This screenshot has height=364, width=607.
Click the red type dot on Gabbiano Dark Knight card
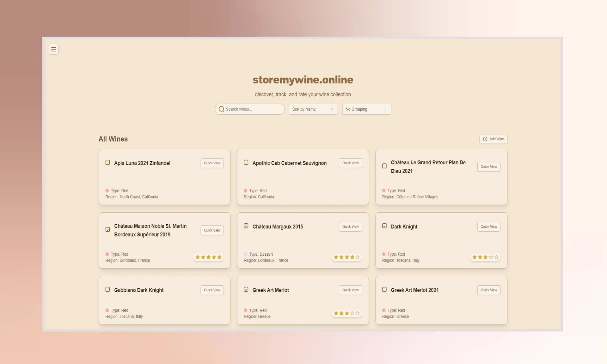pos(107,310)
